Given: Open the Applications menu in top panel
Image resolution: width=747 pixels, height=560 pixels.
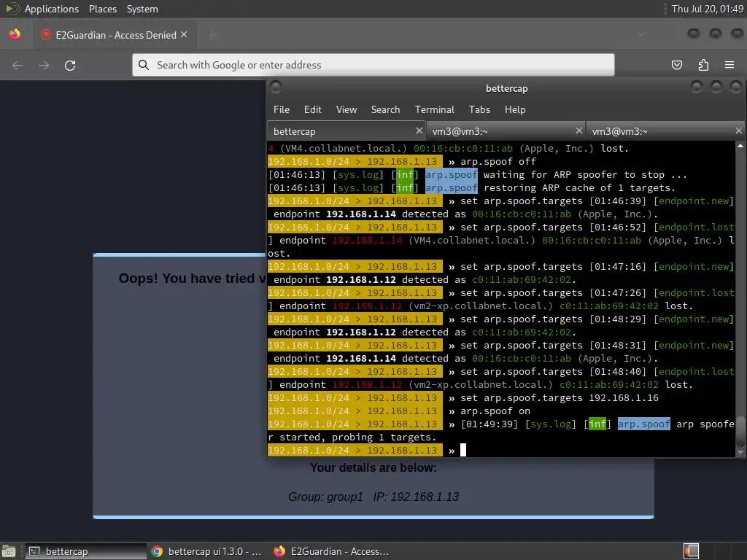Looking at the screenshot, I should coord(52,9).
